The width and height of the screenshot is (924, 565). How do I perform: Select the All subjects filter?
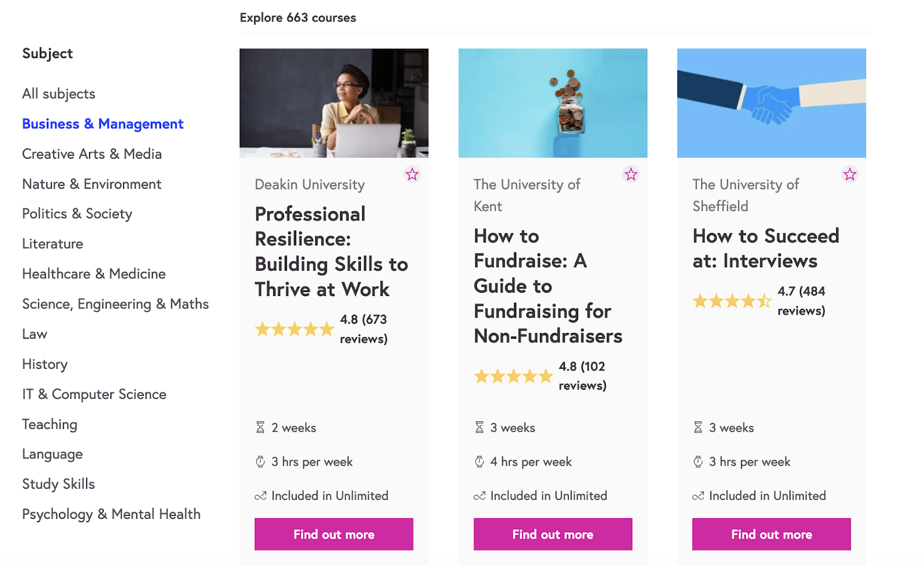coord(59,94)
